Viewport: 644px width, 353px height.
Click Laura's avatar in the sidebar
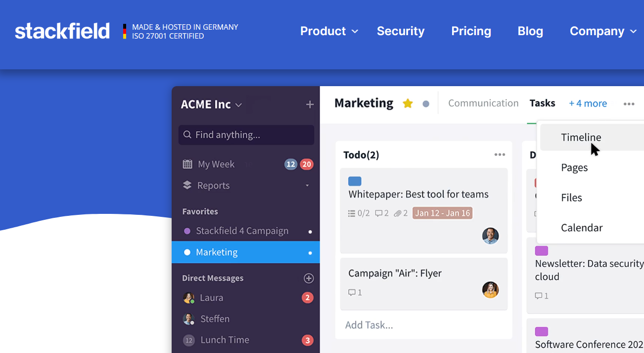(188, 298)
